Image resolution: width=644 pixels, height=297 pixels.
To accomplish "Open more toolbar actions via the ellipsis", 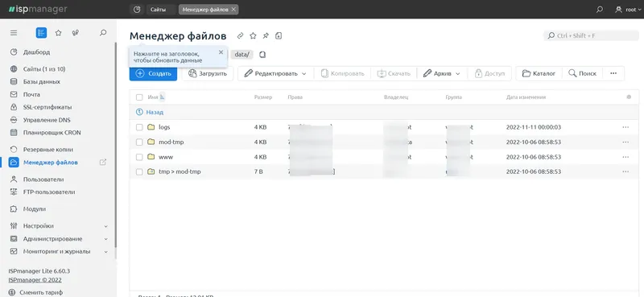I will pyautogui.click(x=613, y=73).
